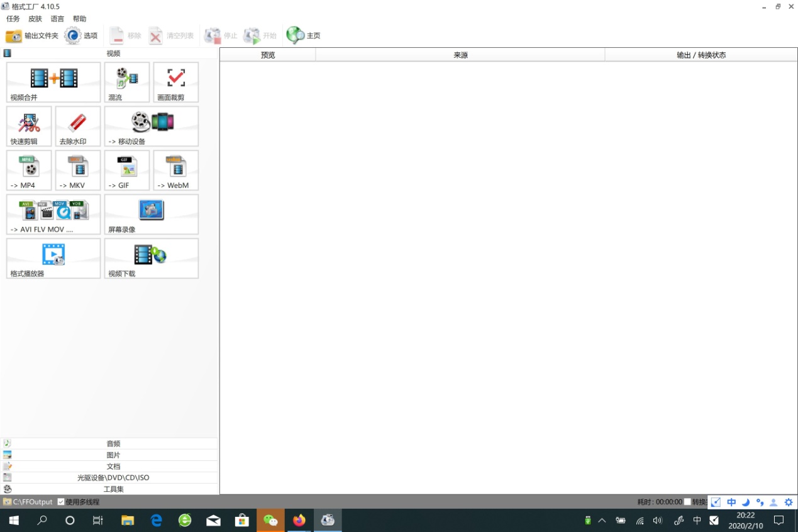This screenshot has width=798, height=532.
Task: Open the 视频下载 video downloader
Action: (152, 258)
